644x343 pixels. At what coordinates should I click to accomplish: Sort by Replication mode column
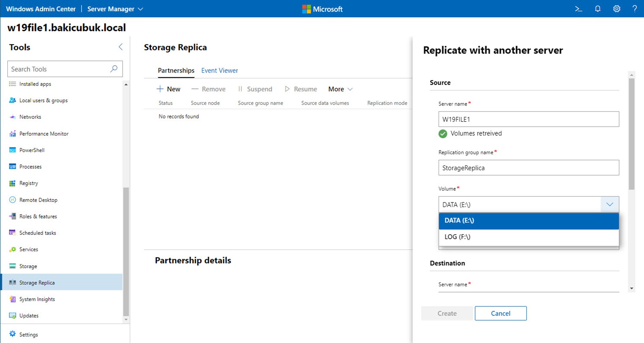click(387, 103)
